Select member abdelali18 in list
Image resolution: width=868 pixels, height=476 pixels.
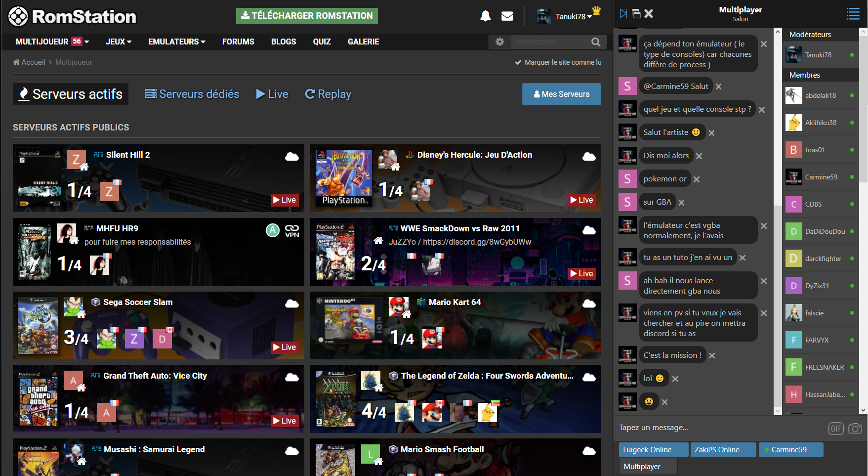(821, 95)
